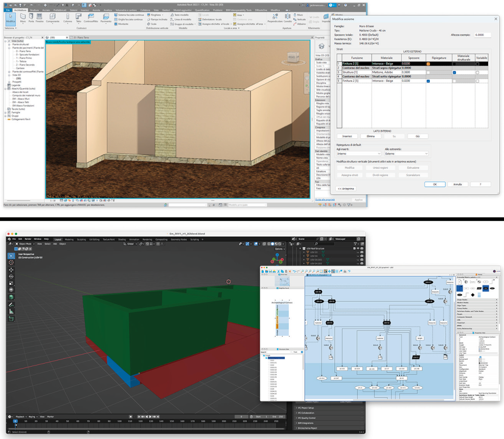
Task: Select the Componente tool in Revit ribbon
Action: pyautogui.click(x=52, y=18)
